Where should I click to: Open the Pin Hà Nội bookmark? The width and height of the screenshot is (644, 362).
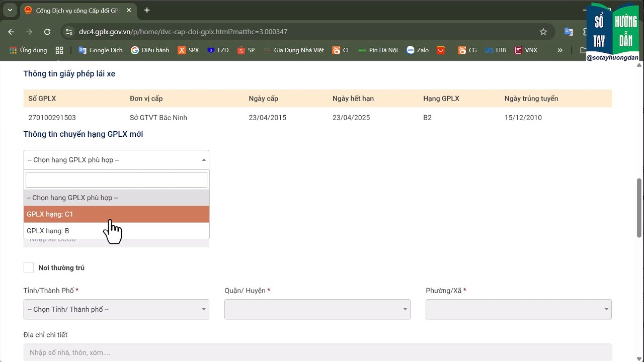click(378, 50)
